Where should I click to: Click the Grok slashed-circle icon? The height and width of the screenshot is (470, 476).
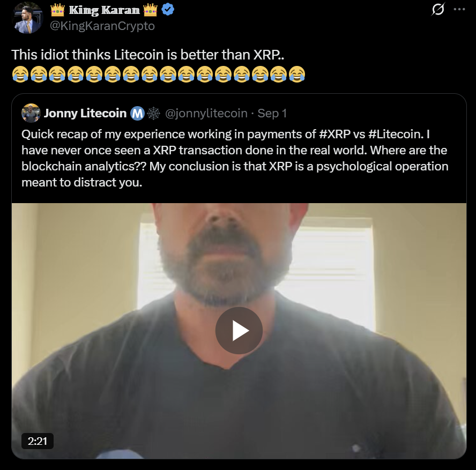click(438, 9)
